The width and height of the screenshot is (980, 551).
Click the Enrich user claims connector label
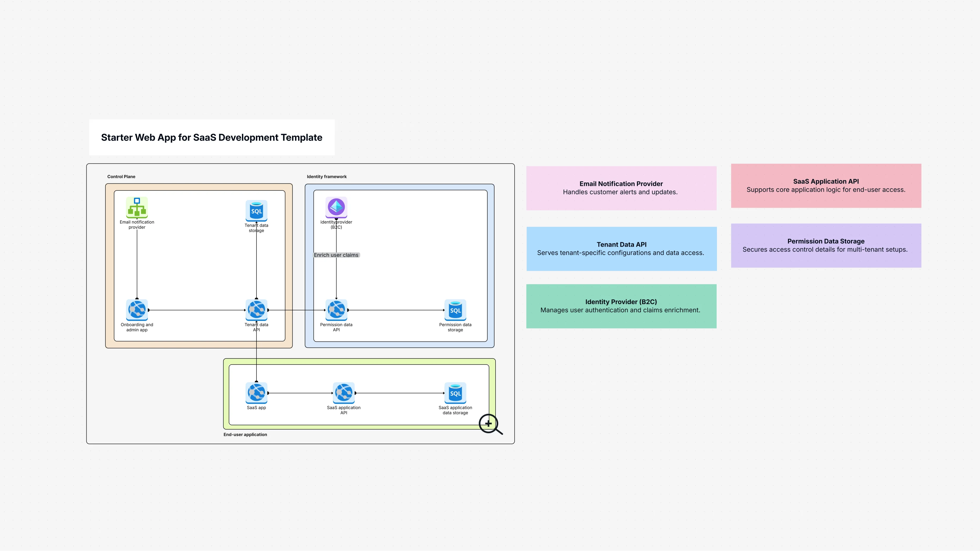tap(336, 255)
